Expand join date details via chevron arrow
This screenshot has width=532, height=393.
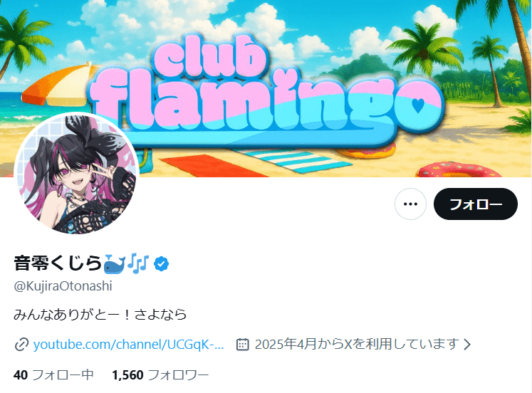coord(467,345)
